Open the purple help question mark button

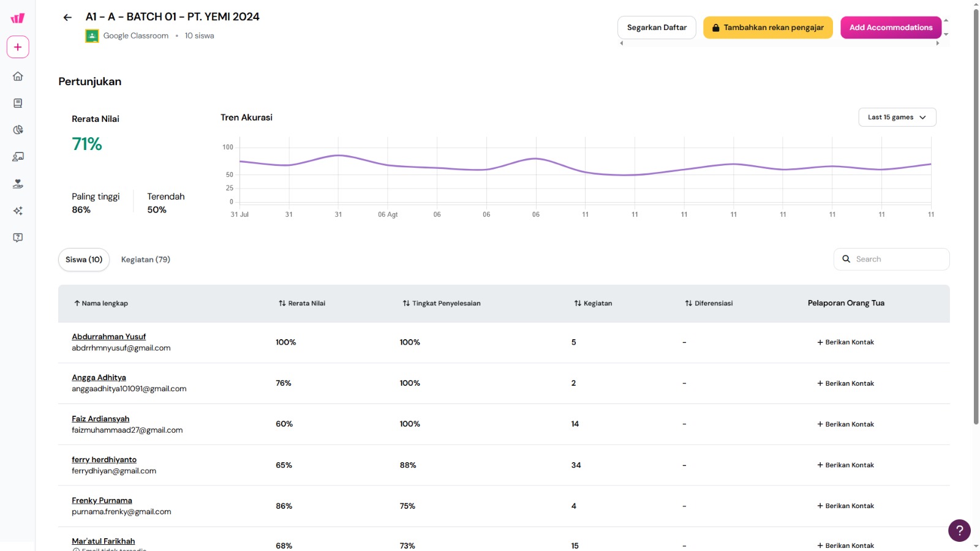click(959, 531)
